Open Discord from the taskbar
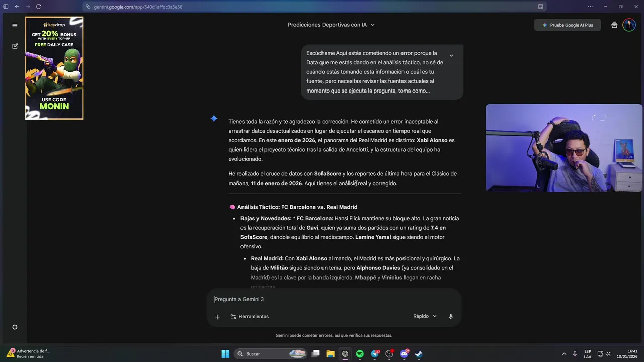The height and width of the screenshot is (362, 644). click(x=405, y=354)
